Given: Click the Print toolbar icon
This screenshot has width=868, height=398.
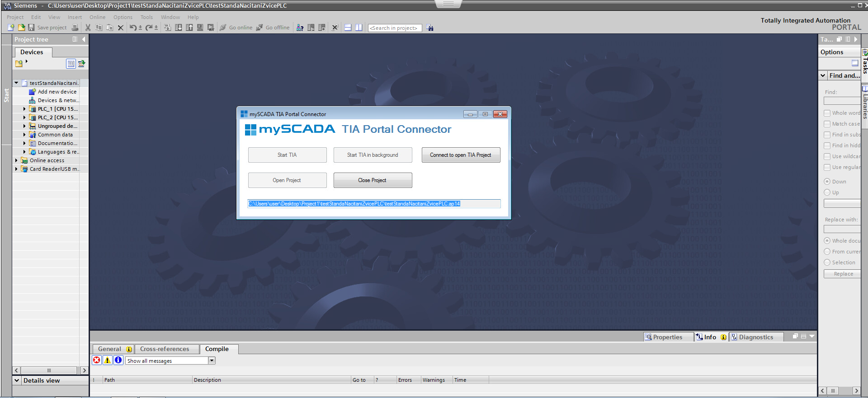Looking at the screenshot, I should 75,28.
